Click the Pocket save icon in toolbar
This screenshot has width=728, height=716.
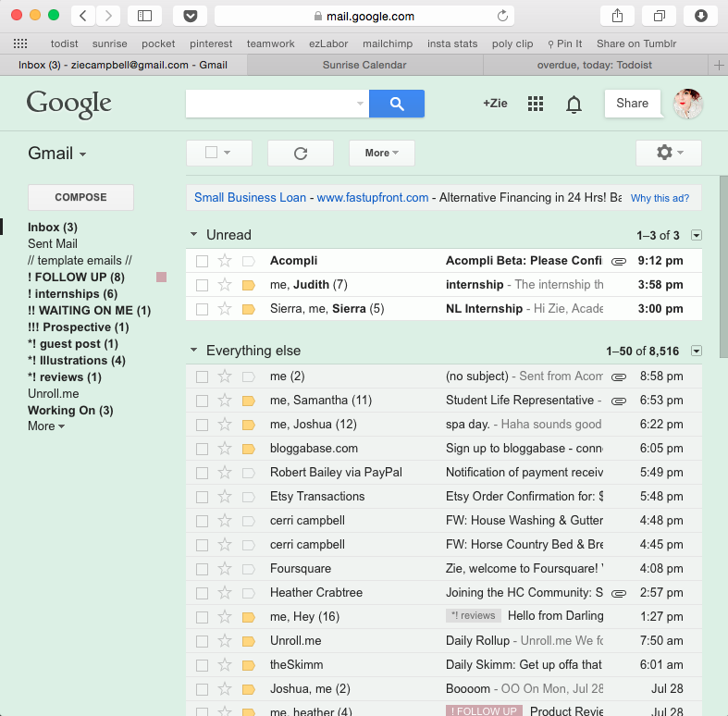[190, 16]
